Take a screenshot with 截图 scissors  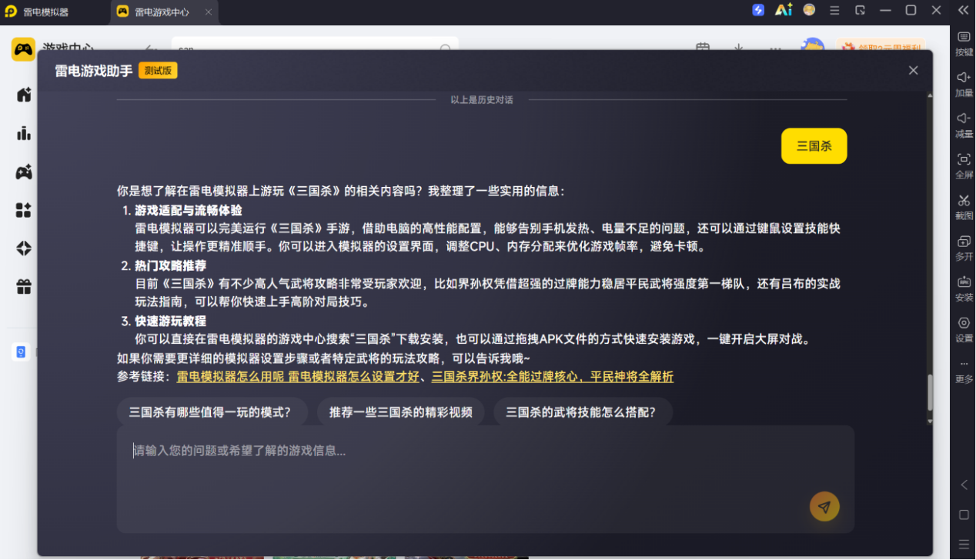point(964,206)
